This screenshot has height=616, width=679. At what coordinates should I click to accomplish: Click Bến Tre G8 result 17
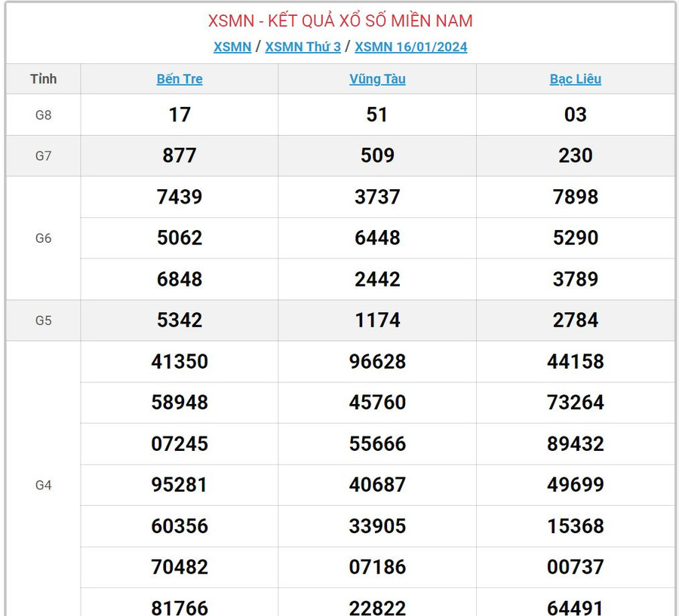(x=180, y=115)
